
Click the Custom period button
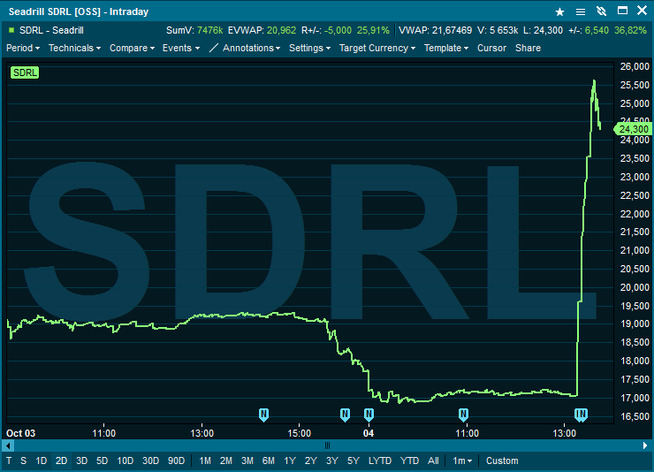tap(502, 461)
